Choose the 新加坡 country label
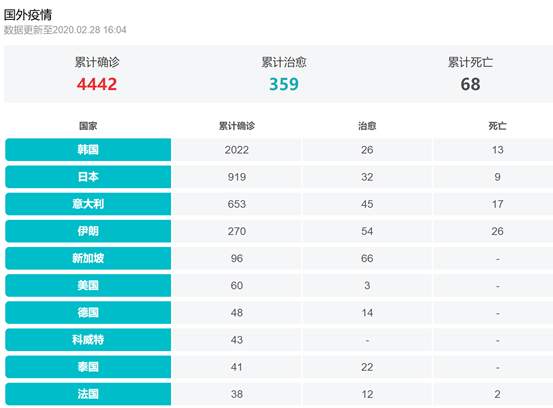553x408 pixels. pos(88,258)
